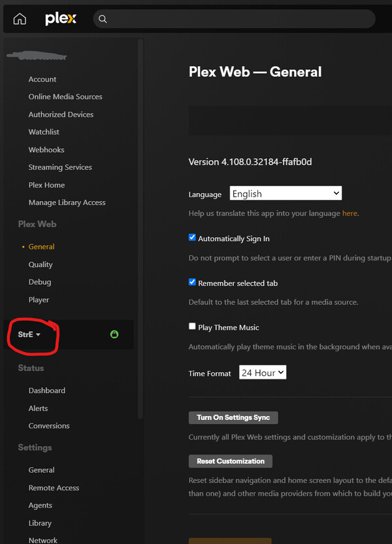Toggle Automatically Sign In checkbox
Image resolution: width=392 pixels, height=544 pixels.
(192, 237)
